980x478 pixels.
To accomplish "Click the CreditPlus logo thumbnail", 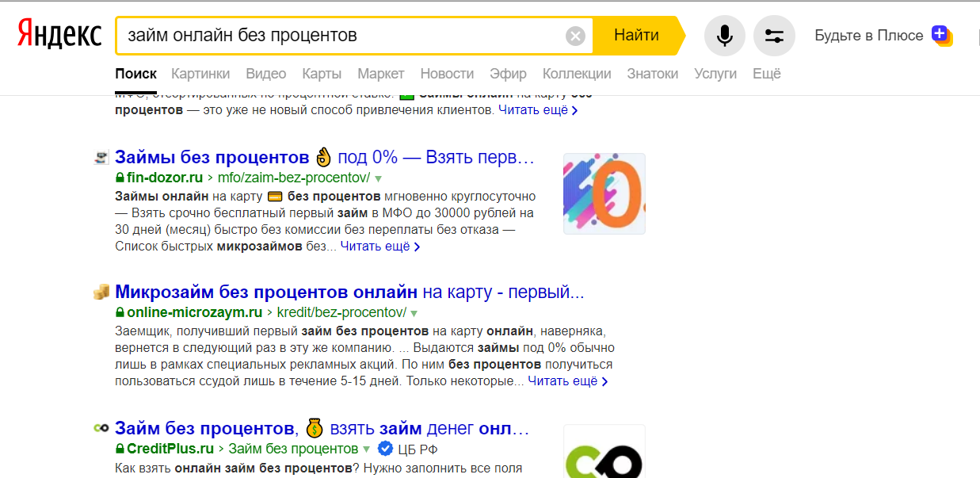I will (604, 451).
